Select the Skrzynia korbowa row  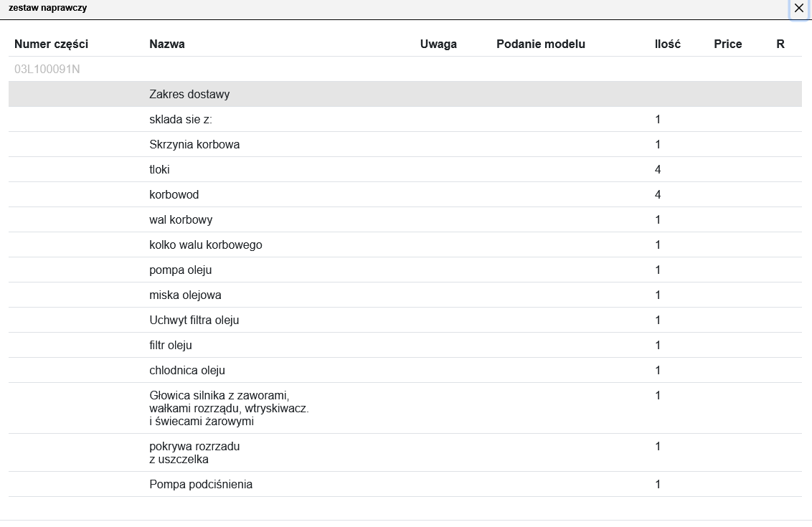(x=194, y=145)
